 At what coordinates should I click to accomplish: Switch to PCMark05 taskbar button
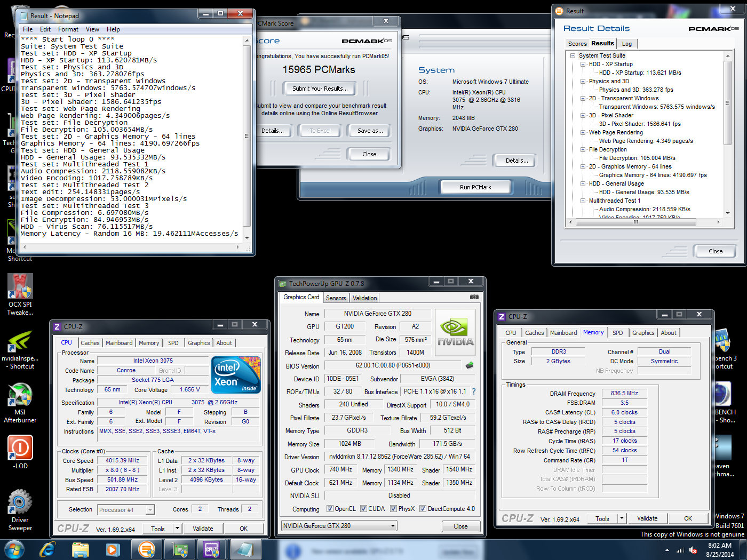click(x=146, y=549)
